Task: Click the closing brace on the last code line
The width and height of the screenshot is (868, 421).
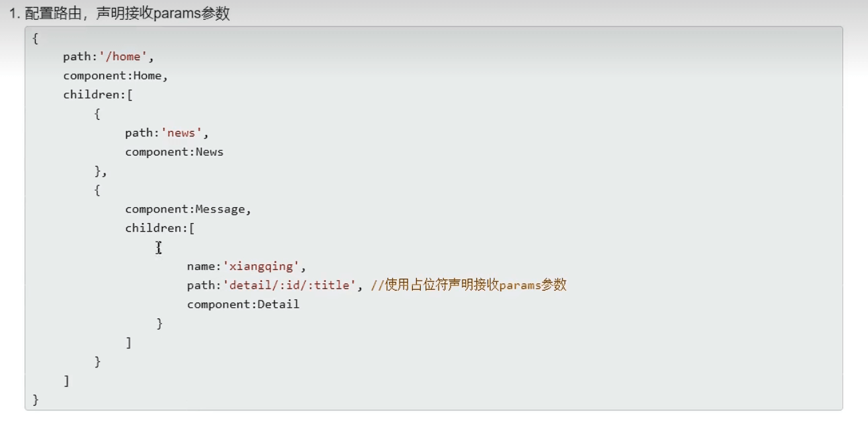Action: [x=36, y=399]
